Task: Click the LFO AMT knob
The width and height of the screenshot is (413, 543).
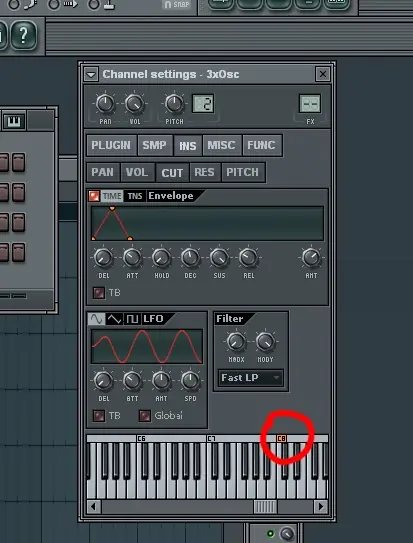Action: point(161,381)
